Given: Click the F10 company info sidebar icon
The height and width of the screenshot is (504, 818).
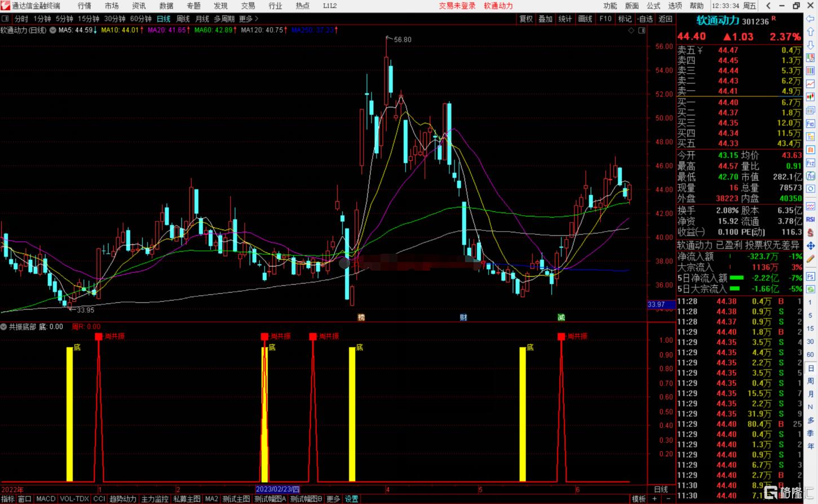Looking at the screenshot, I should [811, 123].
